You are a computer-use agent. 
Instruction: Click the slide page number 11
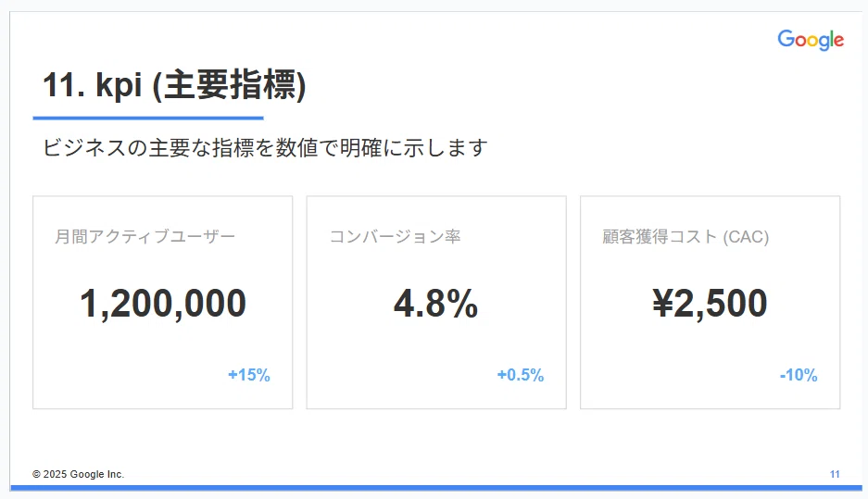pos(835,474)
